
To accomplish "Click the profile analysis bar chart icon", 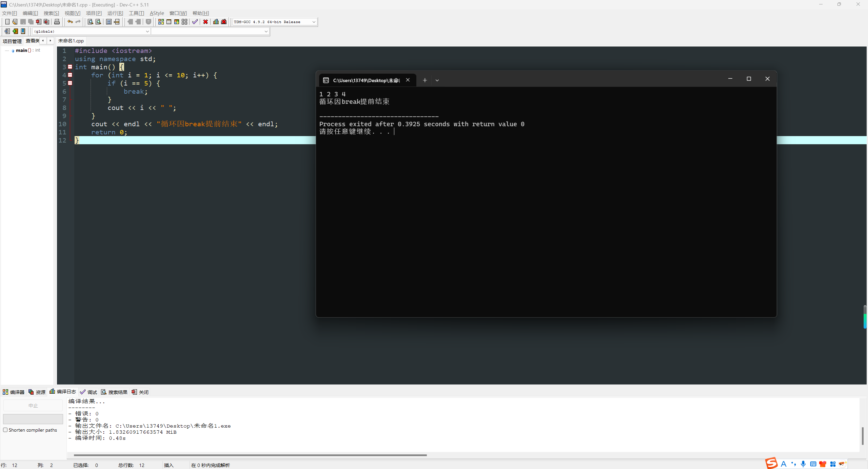I will [x=216, y=22].
